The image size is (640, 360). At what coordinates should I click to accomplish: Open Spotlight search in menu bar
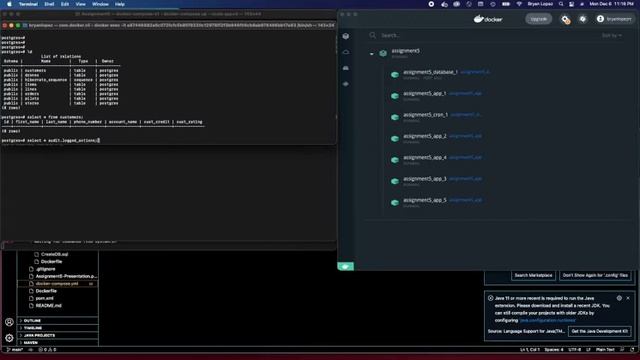click(x=561, y=4)
